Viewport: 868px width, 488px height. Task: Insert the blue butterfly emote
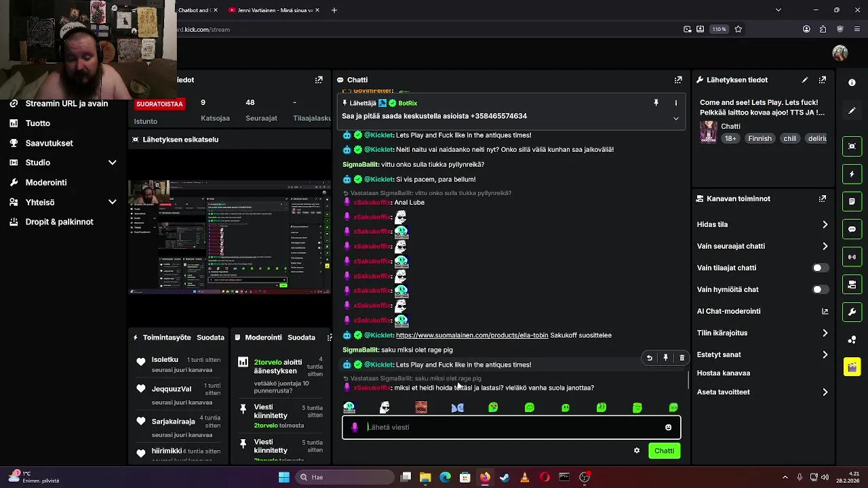458,407
